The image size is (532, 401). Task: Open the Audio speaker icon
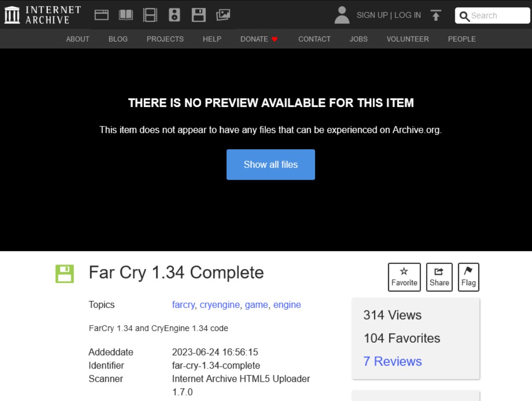pos(174,15)
